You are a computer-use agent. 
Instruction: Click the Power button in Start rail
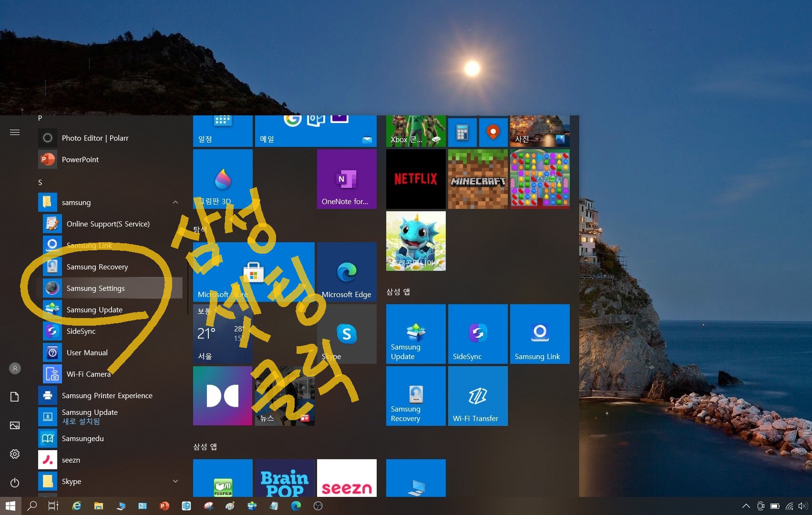(15, 483)
